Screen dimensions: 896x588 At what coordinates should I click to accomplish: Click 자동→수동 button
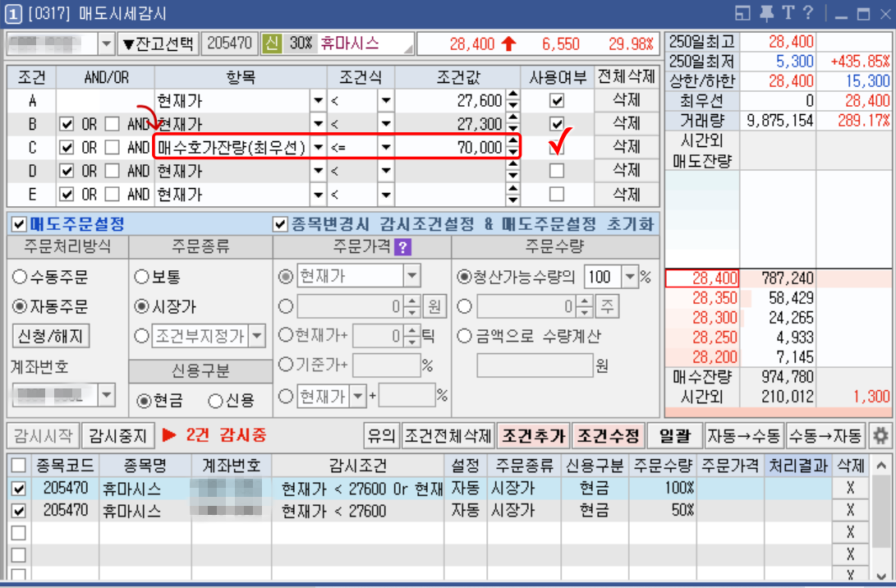pyautogui.click(x=745, y=436)
